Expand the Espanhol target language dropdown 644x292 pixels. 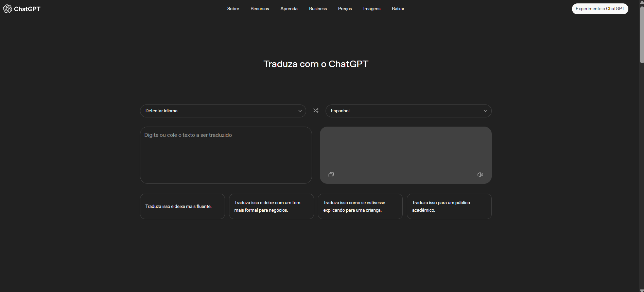pyautogui.click(x=408, y=111)
